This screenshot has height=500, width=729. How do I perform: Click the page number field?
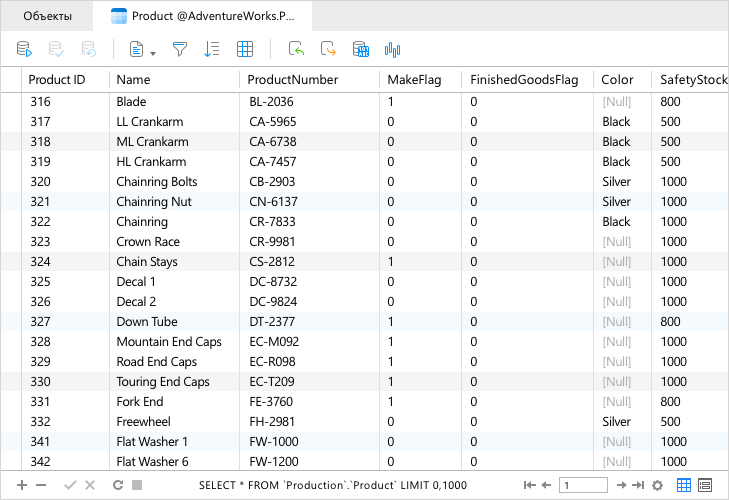click(x=583, y=485)
